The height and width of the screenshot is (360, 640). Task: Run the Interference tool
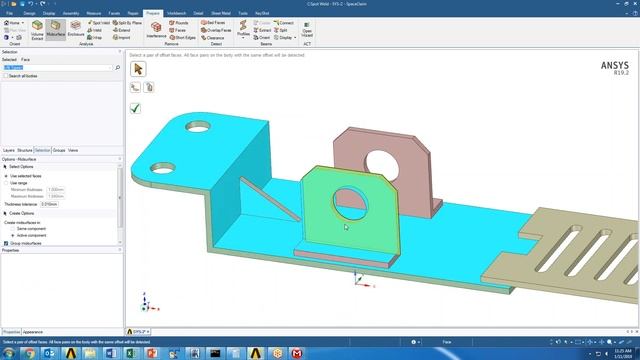click(x=156, y=30)
